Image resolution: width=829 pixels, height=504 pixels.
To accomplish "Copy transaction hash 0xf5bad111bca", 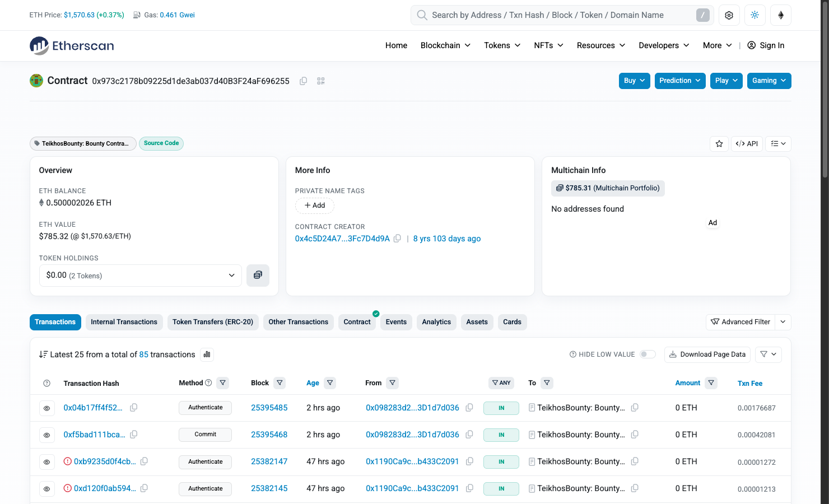I will coord(134,435).
